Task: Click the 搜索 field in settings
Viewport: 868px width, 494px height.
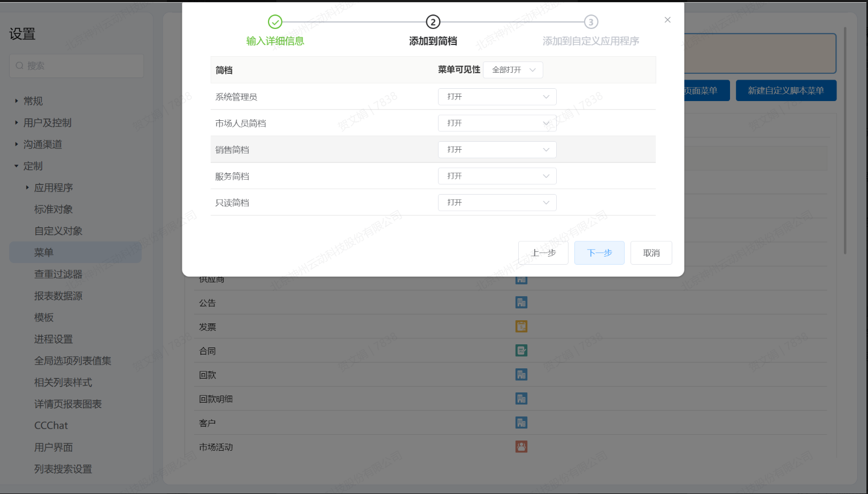Action: coord(76,66)
